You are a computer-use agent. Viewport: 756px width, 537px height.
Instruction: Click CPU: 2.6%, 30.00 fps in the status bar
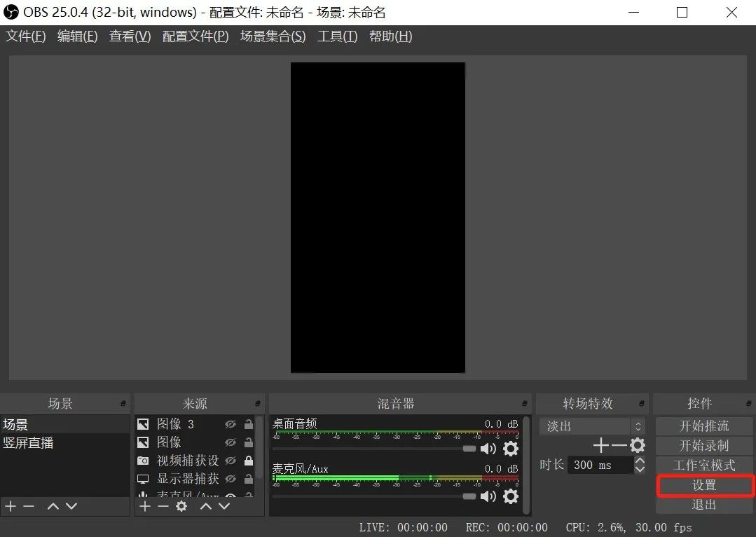628,527
